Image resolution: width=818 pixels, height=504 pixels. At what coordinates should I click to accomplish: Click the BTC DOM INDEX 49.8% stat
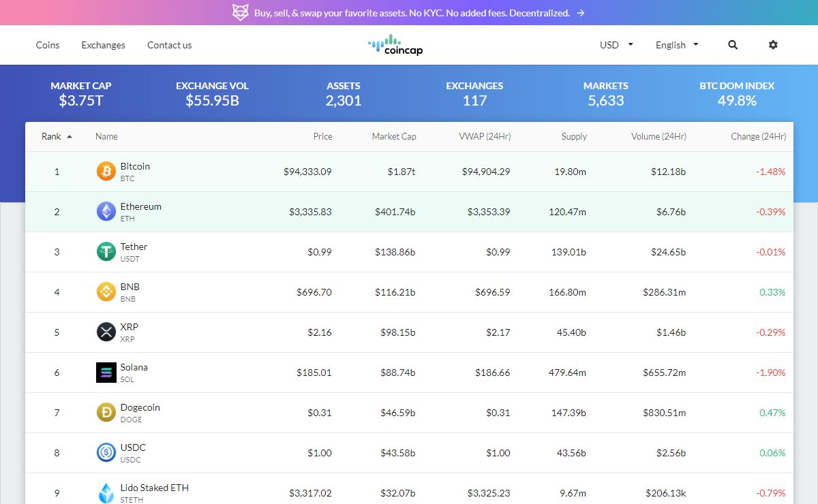point(737,94)
